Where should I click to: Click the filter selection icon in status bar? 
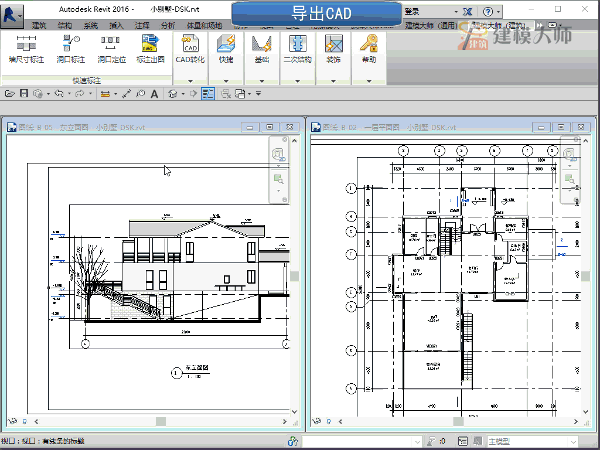[x=432, y=442]
